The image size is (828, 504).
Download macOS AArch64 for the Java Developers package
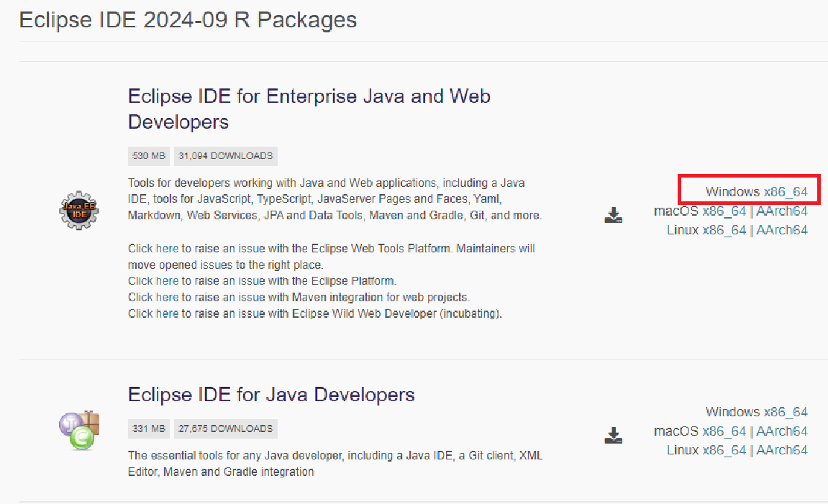(781, 431)
